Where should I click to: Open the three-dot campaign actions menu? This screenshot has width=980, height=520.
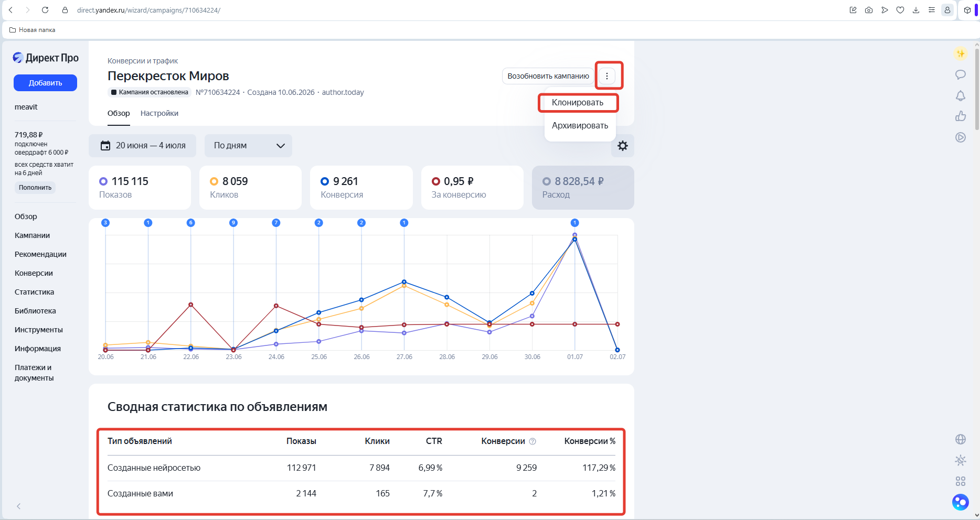pyautogui.click(x=607, y=76)
